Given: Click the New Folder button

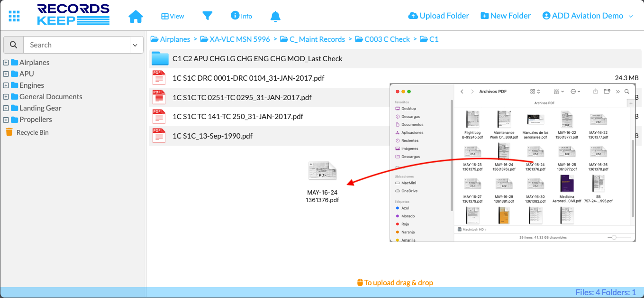Looking at the screenshot, I should click(506, 16).
